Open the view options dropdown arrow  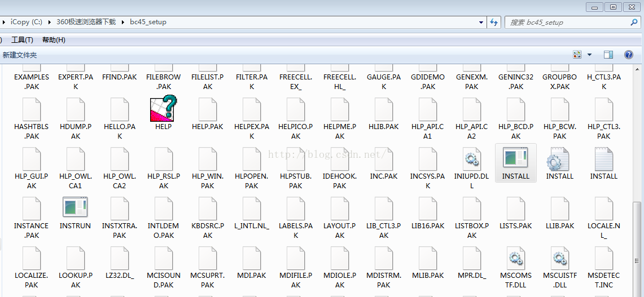tap(589, 55)
